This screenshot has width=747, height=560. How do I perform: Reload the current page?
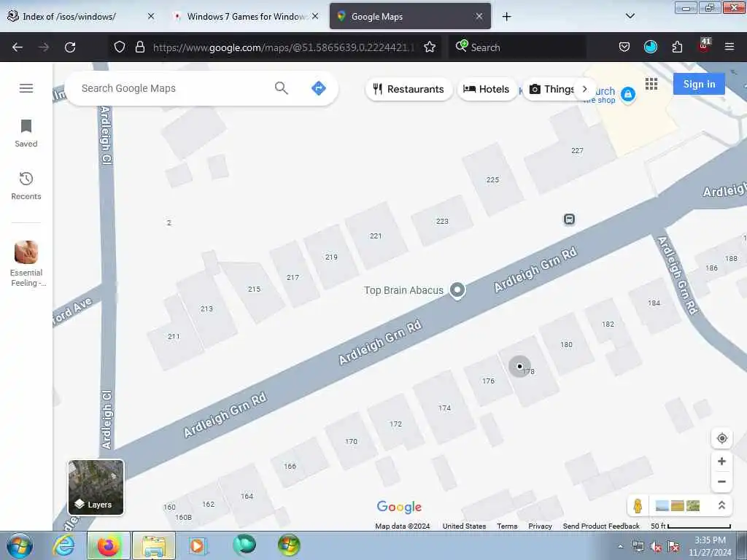pyautogui.click(x=70, y=47)
